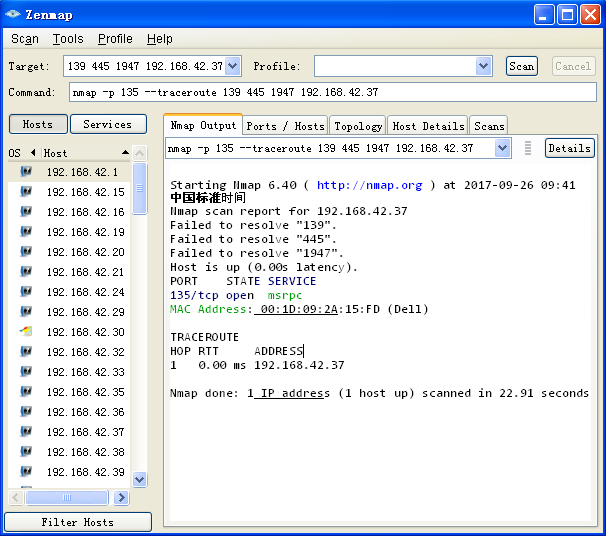This screenshot has width=606, height=536.
Task: Expand the Target dropdown list
Action: (x=233, y=66)
